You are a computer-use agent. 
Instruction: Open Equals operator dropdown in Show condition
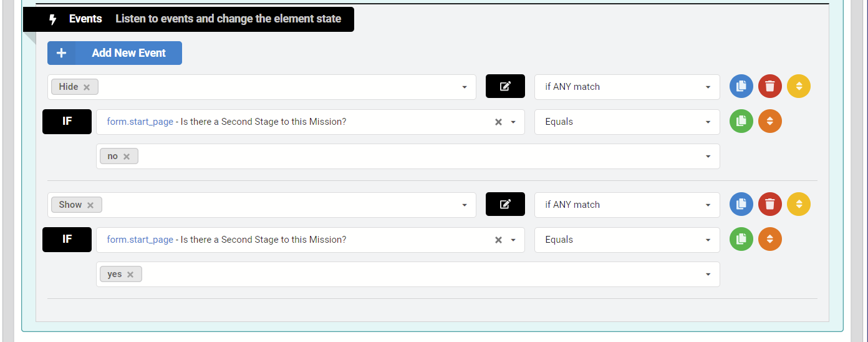click(627, 240)
